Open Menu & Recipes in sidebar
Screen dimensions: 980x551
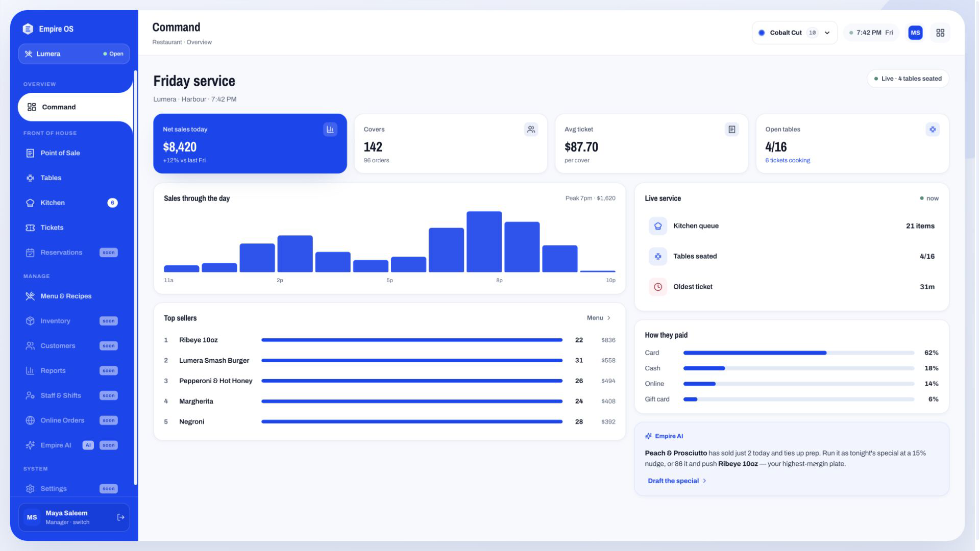(71, 296)
